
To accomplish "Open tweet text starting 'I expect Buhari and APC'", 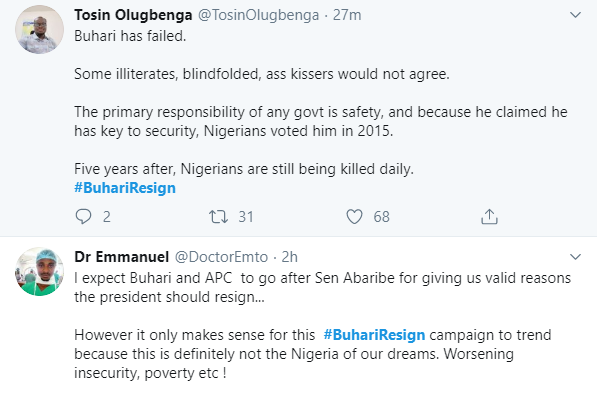I will 322,326.
